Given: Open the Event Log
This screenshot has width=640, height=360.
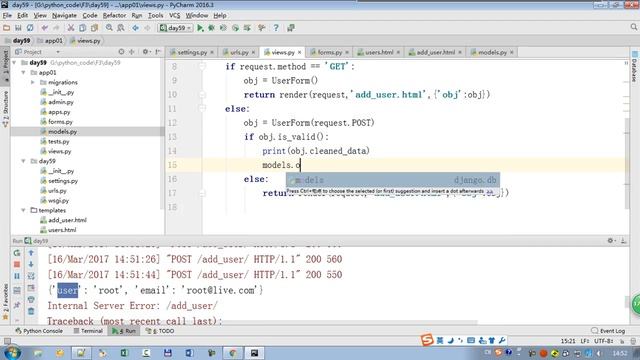Looking at the screenshot, I should 608,331.
